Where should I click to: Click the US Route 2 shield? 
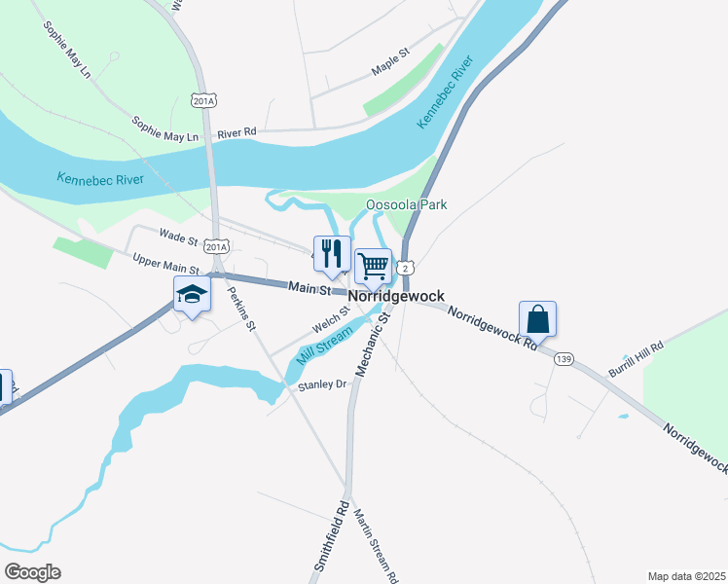(406, 269)
